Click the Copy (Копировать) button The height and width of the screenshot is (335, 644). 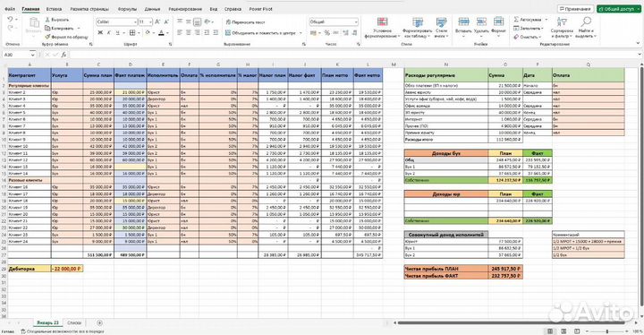click(60, 29)
